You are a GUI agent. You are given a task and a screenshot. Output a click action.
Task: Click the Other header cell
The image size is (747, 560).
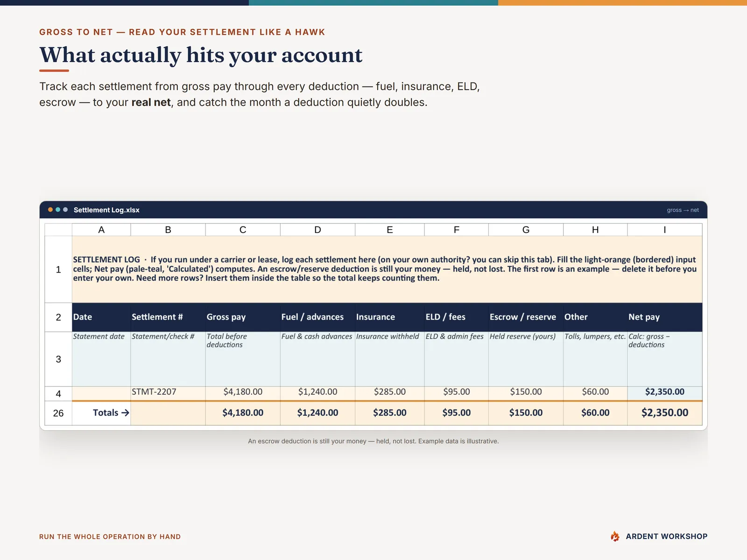tap(595, 317)
